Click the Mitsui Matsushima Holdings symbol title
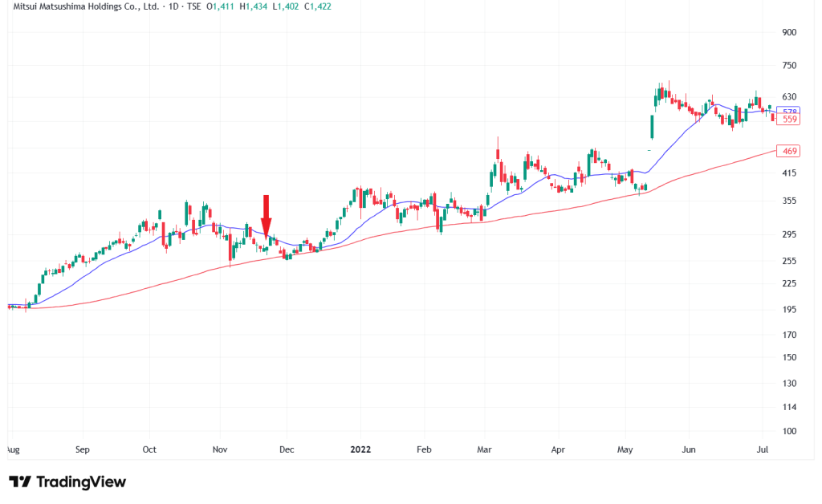This screenshot has height=504, width=822. coord(86,6)
